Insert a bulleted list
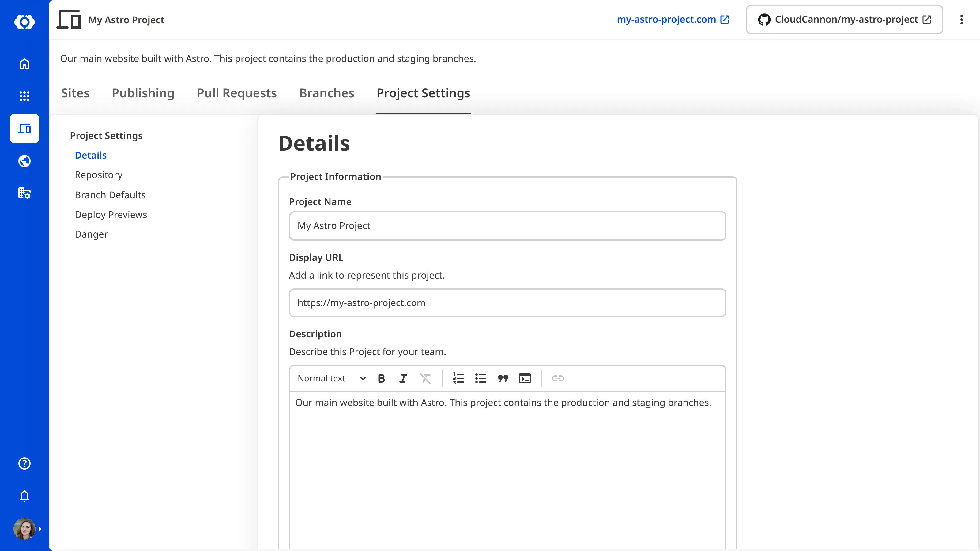980x551 pixels. [481, 378]
